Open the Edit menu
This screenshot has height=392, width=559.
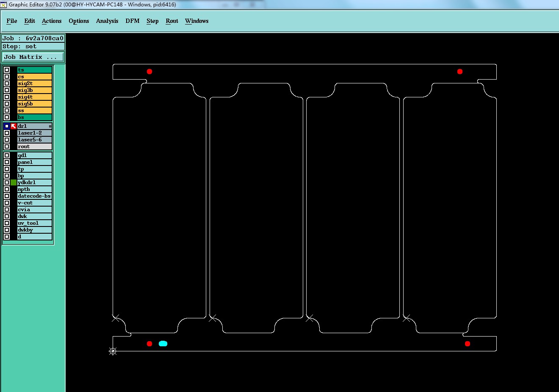click(x=30, y=21)
